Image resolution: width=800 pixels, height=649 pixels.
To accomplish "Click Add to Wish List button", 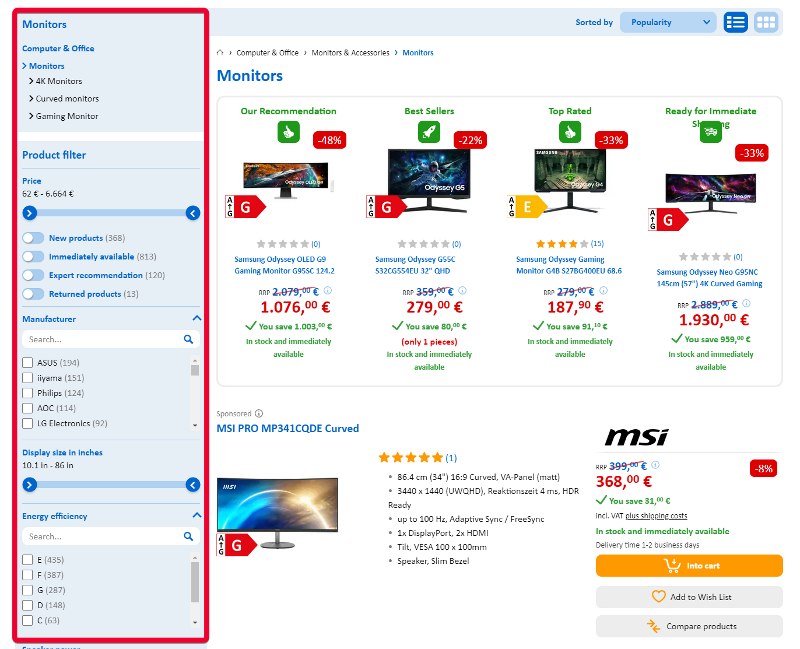I will click(689, 597).
